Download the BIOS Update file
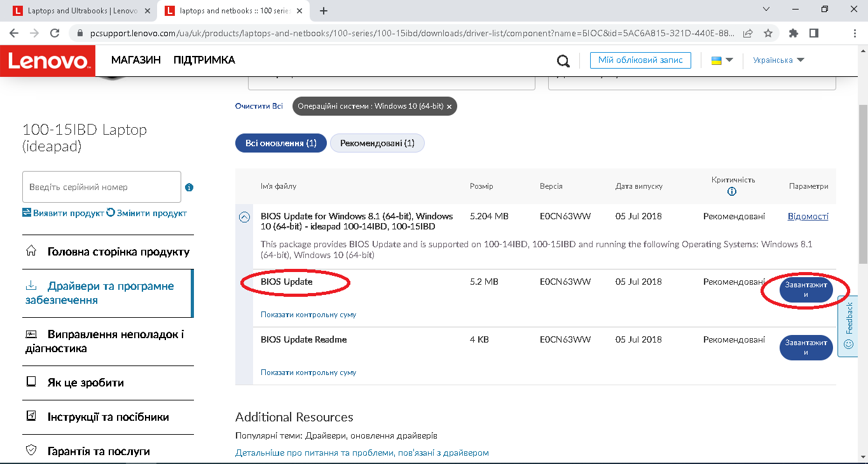Screen dimensions: 868x464 (x=806, y=290)
